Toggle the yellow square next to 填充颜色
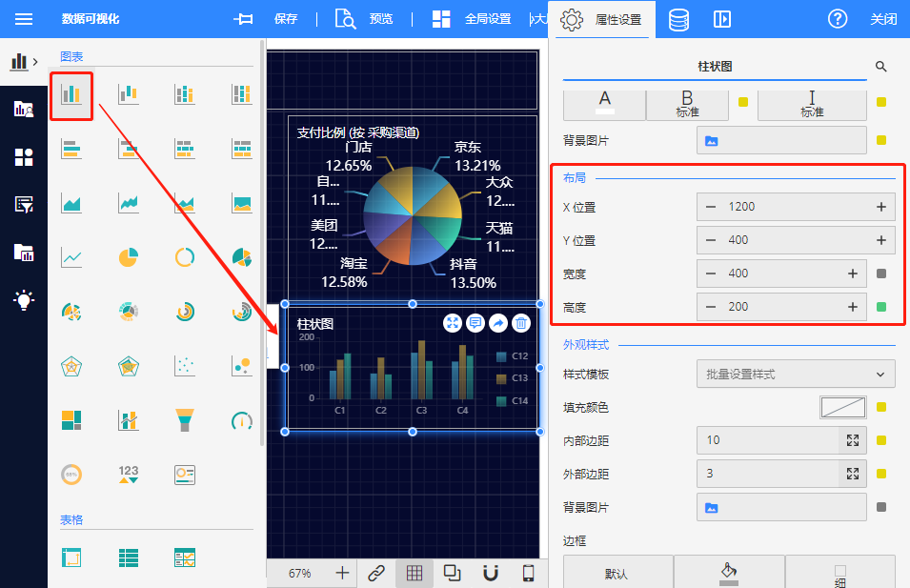 coord(881,408)
